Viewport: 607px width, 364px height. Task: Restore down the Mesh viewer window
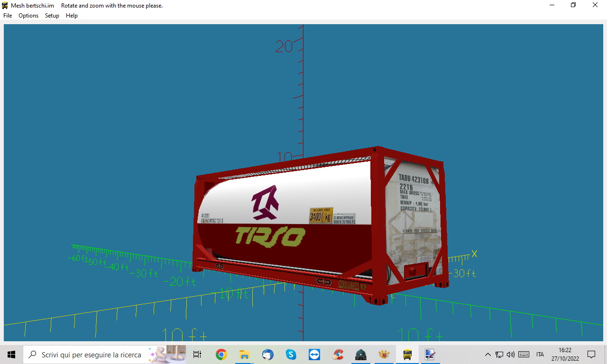point(573,5)
